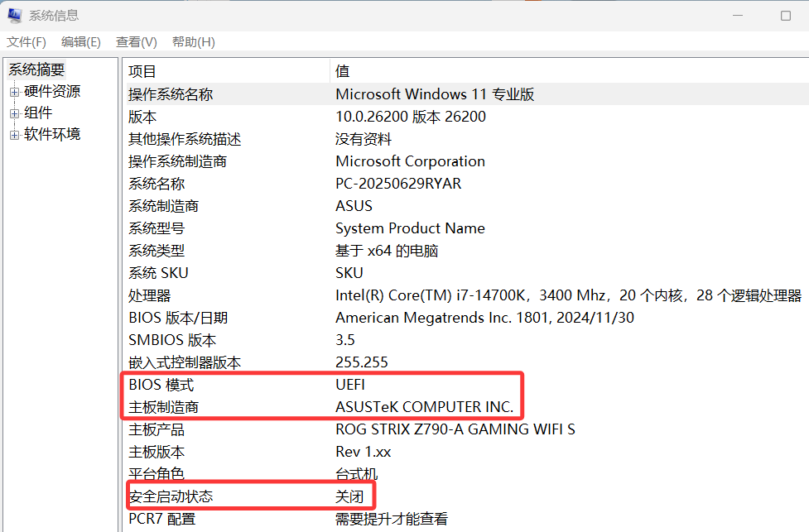This screenshot has width=809, height=532.
Task: Expand the 软件环境 tree node
Action: pos(14,135)
